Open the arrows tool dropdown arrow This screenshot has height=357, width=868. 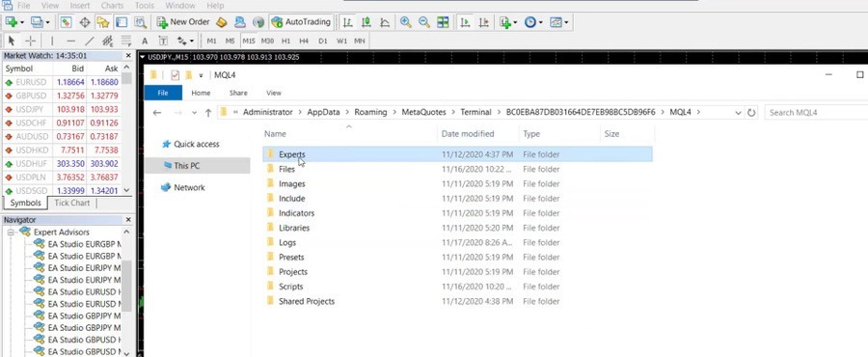click(x=192, y=41)
